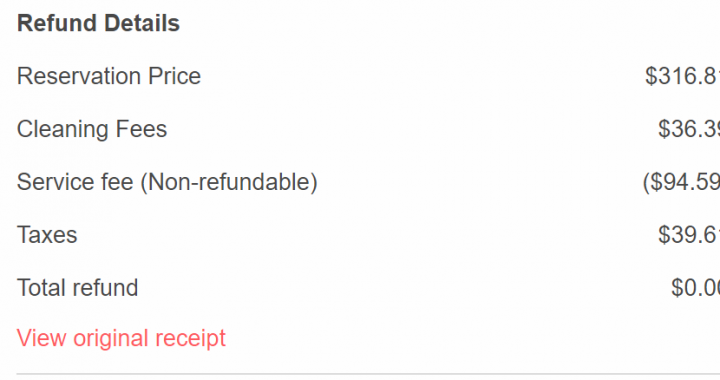
Task: Click the word receipt in the red link
Action: pos(190,339)
